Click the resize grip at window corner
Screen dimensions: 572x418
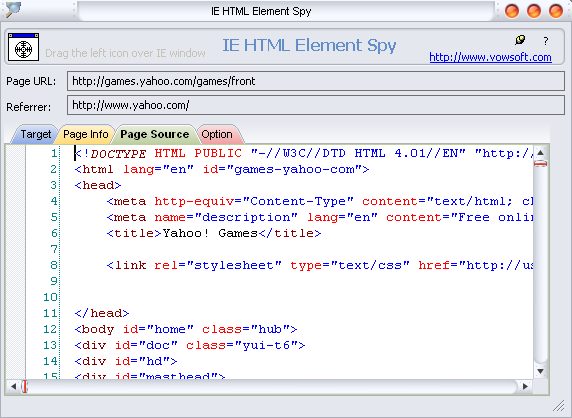click(x=558, y=406)
